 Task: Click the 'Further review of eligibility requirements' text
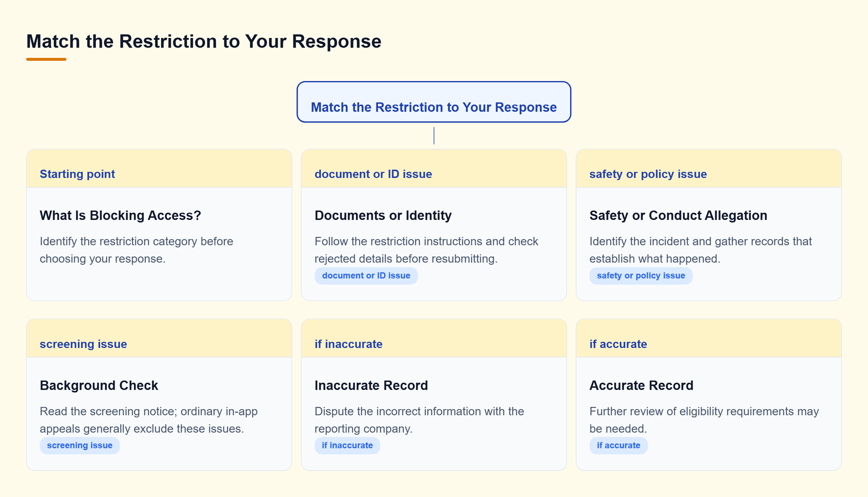[704, 420]
